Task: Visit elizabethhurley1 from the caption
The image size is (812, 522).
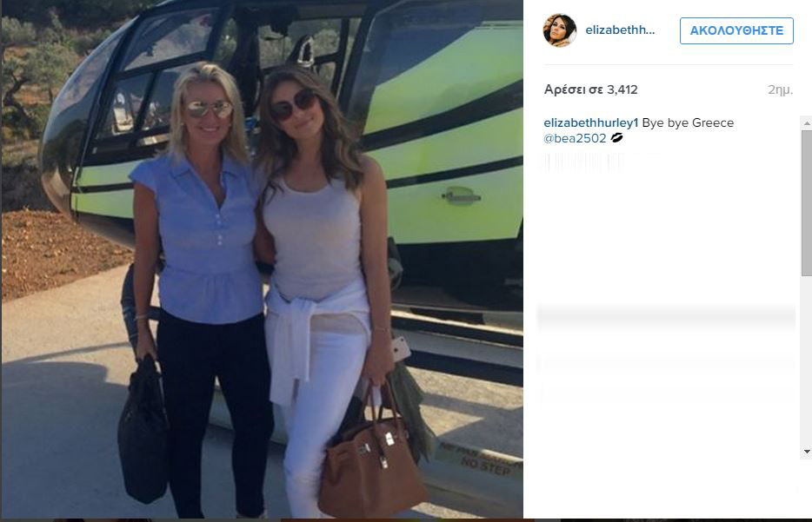Action: [591, 122]
